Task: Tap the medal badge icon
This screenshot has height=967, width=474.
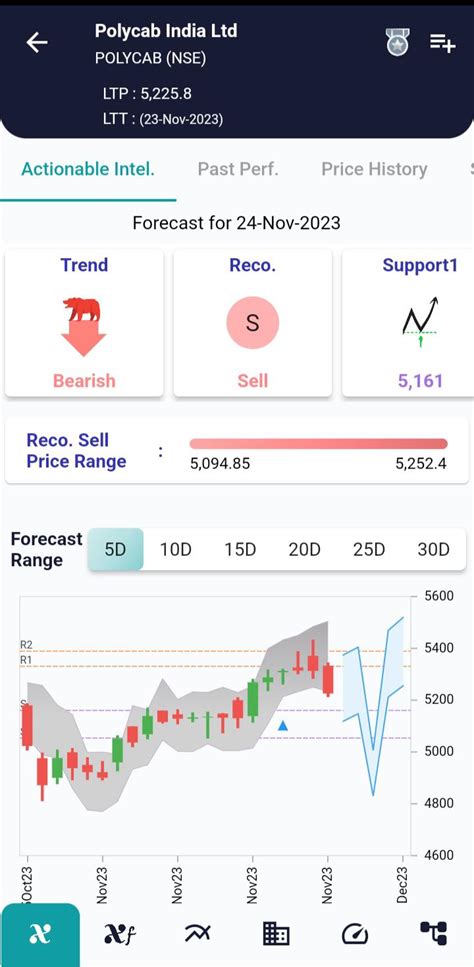Action: point(398,43)
